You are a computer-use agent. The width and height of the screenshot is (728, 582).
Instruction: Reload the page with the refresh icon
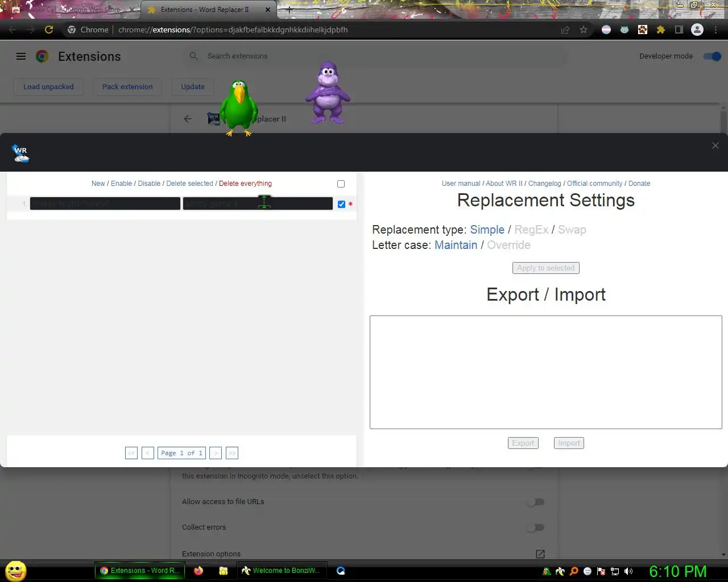49,30
